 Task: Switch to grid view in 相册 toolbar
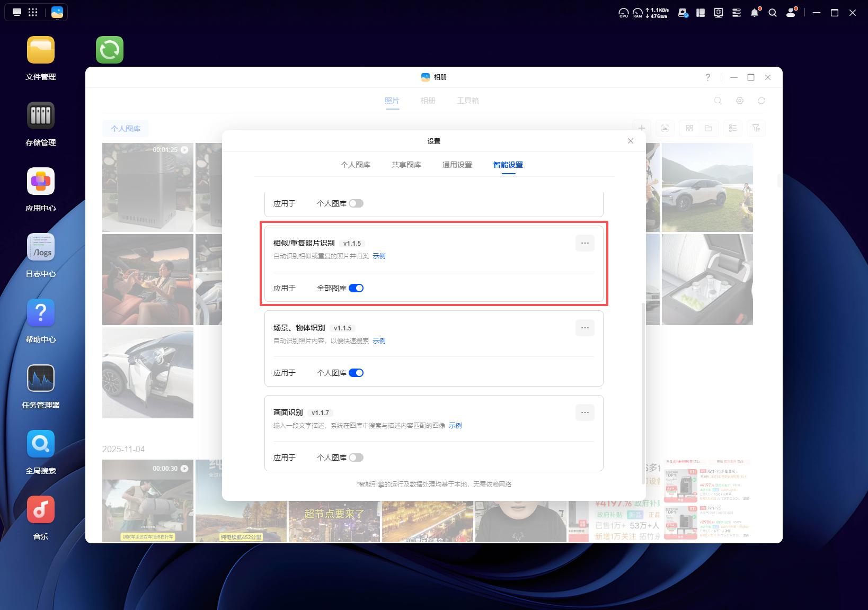tap(689, 128)
